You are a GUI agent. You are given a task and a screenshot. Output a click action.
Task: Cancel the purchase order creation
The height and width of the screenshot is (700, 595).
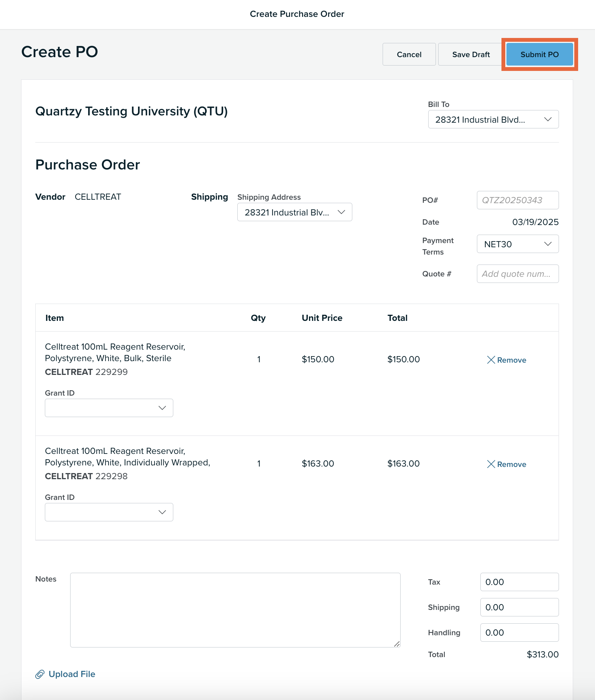point(409,54)
